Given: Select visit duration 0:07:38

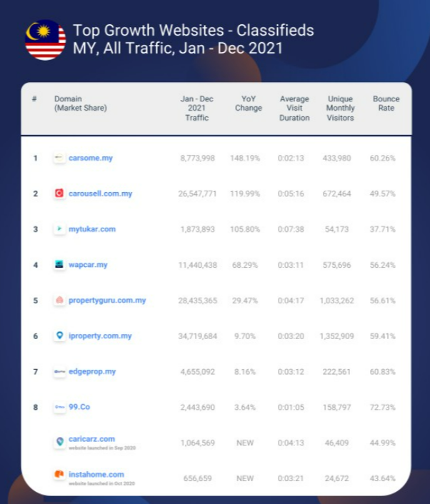Looking at the screenshot, I should point(291,229).
